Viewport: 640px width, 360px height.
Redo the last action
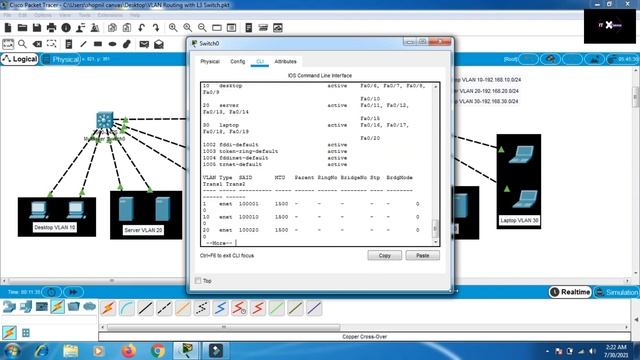pos(156,28)
